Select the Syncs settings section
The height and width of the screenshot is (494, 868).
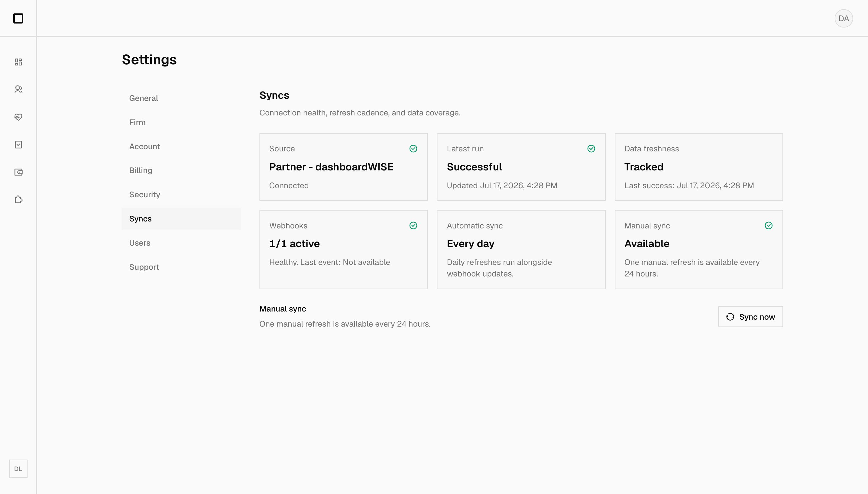181,218
